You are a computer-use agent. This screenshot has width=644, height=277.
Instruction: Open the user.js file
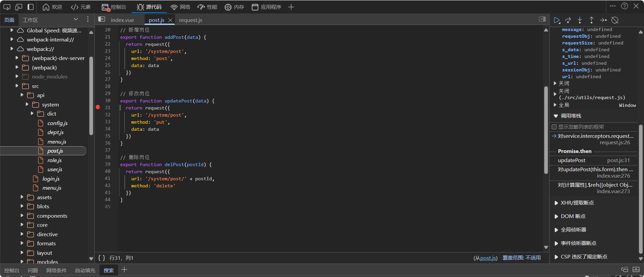[x=55, y=169]
